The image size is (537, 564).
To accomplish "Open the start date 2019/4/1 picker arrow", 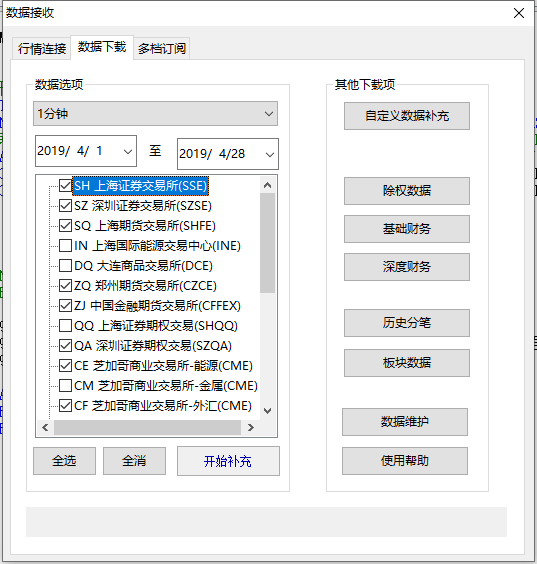I will pyautogui.click(x=127, y=151).
